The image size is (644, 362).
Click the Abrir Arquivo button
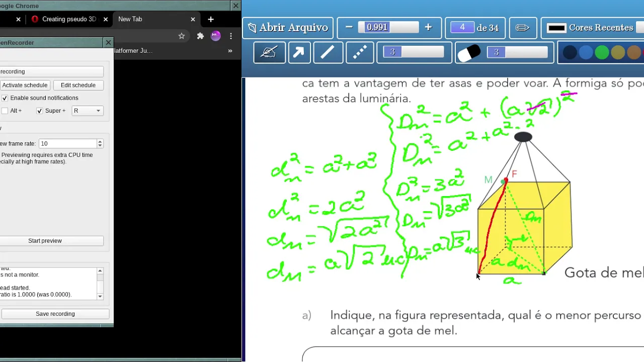[288, 28]
